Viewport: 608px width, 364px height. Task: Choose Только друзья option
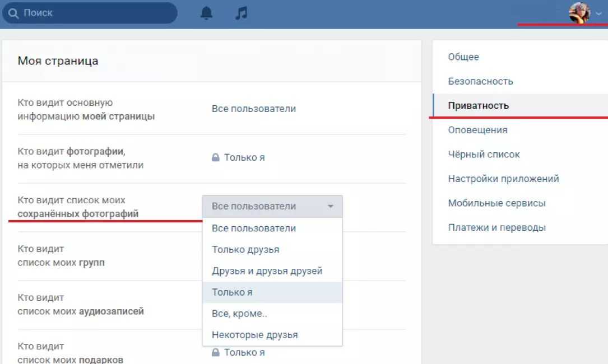pos(245,250)
